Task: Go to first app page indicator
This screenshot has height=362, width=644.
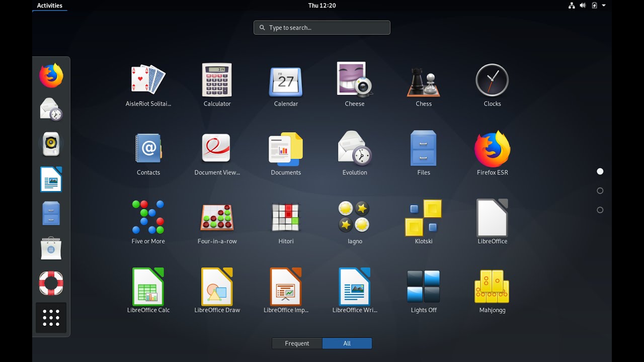Action: (600, 171)
